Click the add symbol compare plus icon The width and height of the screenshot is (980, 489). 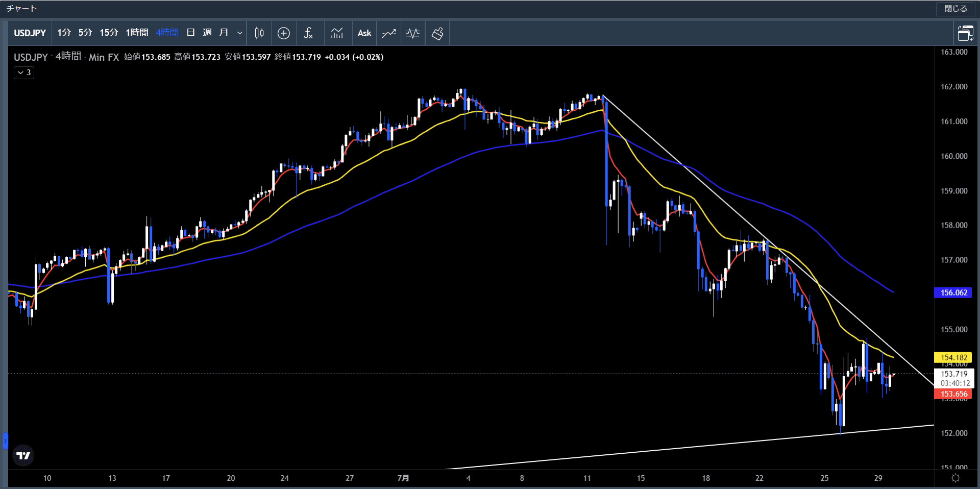(284, 33)
